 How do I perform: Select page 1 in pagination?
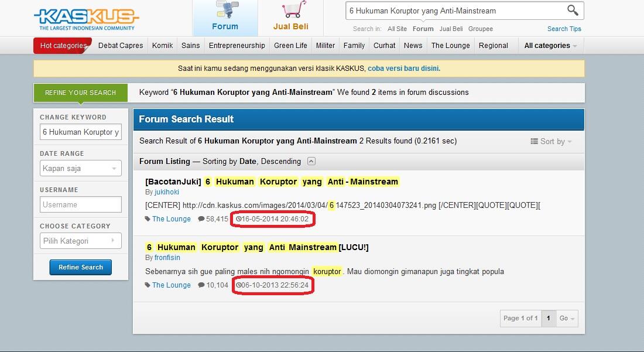pos(549,318)
